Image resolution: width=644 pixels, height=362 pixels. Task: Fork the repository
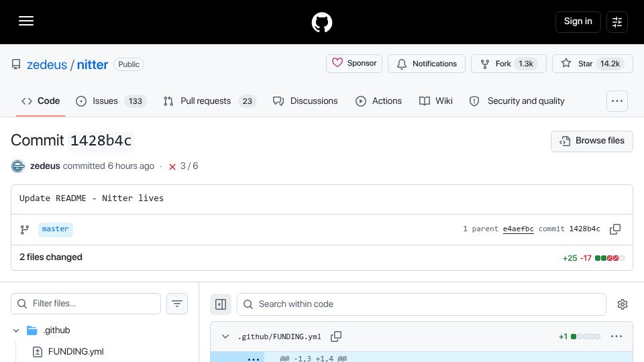coord(508,64)
